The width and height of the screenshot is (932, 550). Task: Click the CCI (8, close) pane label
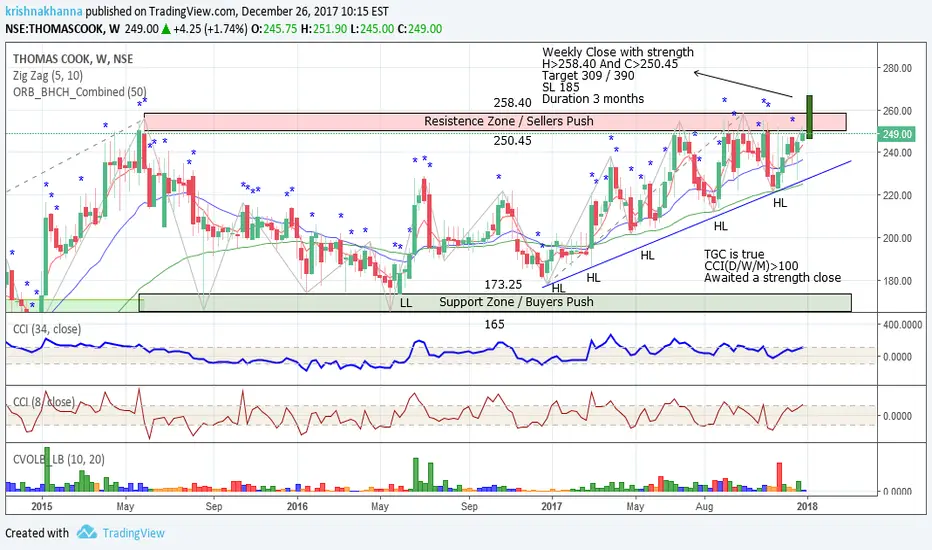[x=44, y=402]
